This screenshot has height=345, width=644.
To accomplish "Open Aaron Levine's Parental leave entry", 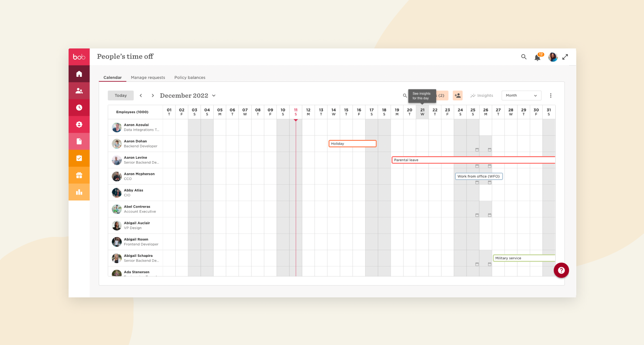I will (473, 160).
